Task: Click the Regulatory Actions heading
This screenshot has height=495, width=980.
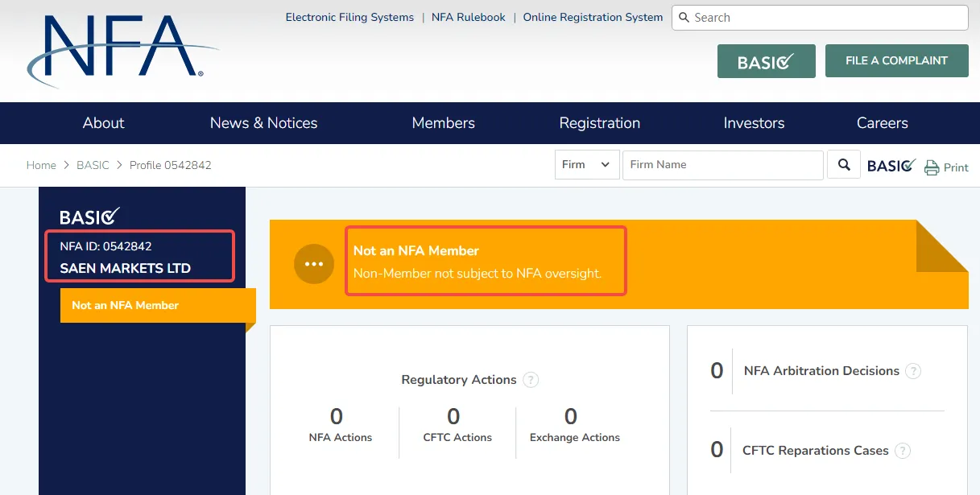Action: pos(459,380)
